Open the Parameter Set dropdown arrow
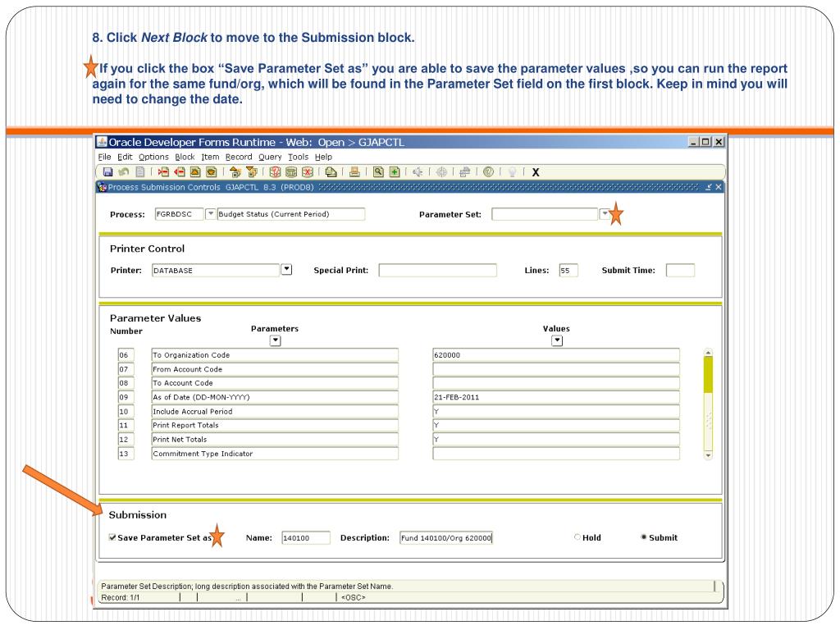This screenshot has width=840, height=630. tap(605, 214)
